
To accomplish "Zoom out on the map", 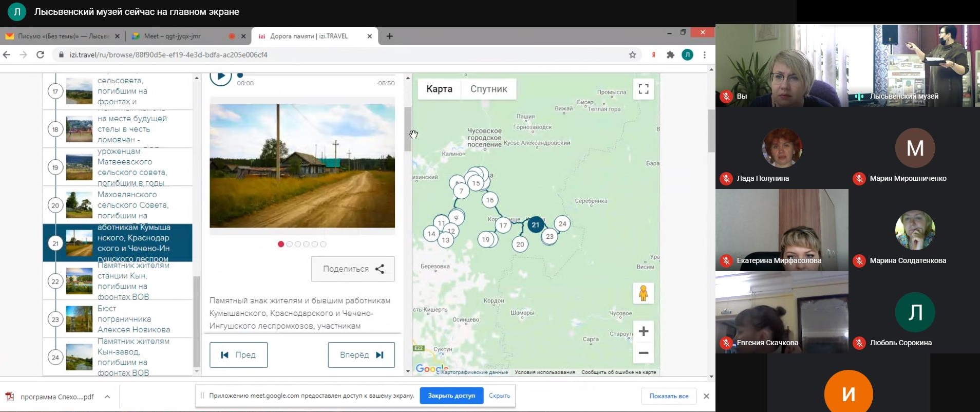I will pyautogui.click(x=643, y=353).
